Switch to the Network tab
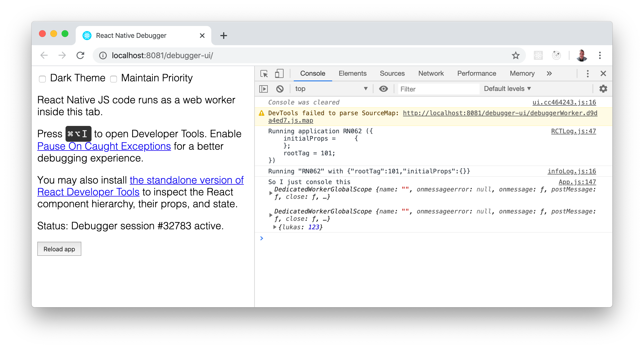Viewport: 644px width, 349px height. (431, 73)
